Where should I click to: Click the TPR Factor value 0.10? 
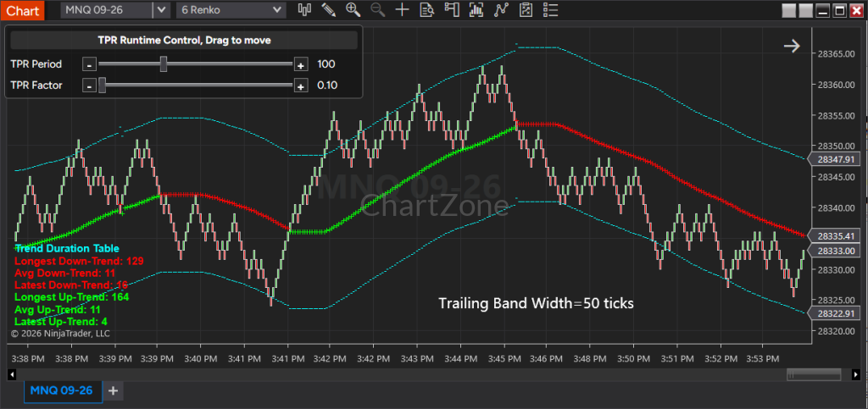click(x=327, y=86)
